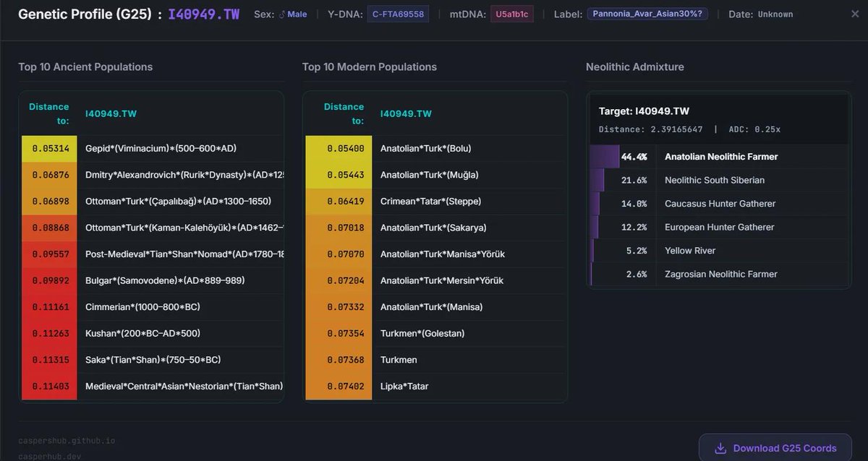Select the Crimean*Tatar*(Steppe) row
This screenshot has height=461, width=868.
click(x=435, y=201)
